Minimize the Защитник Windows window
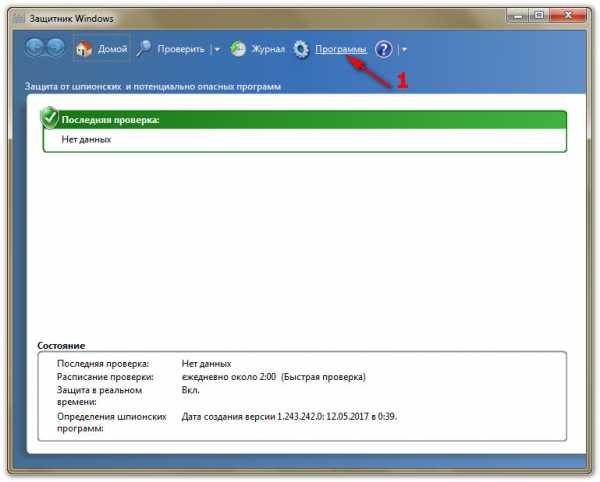Viewport: 600px width, 482px height. [517, 16]
